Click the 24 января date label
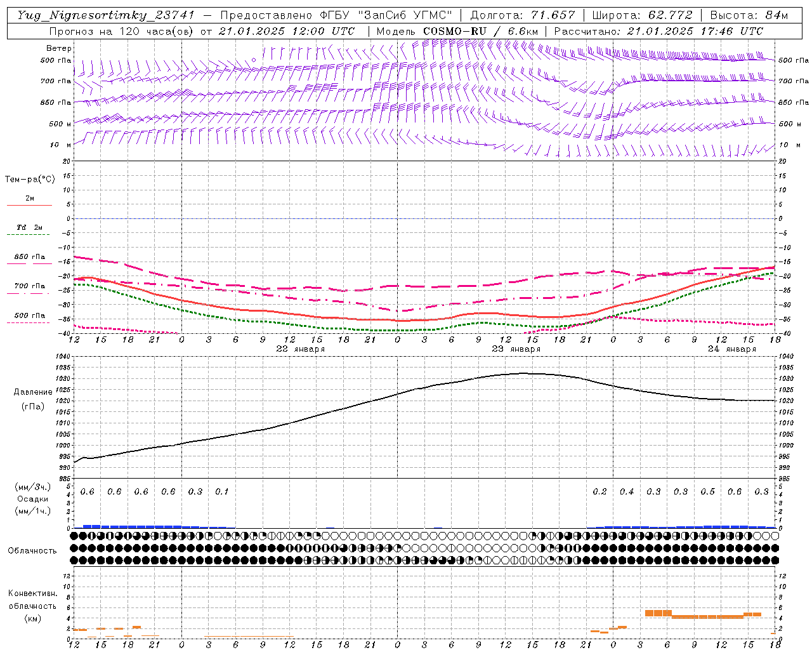 732,349
